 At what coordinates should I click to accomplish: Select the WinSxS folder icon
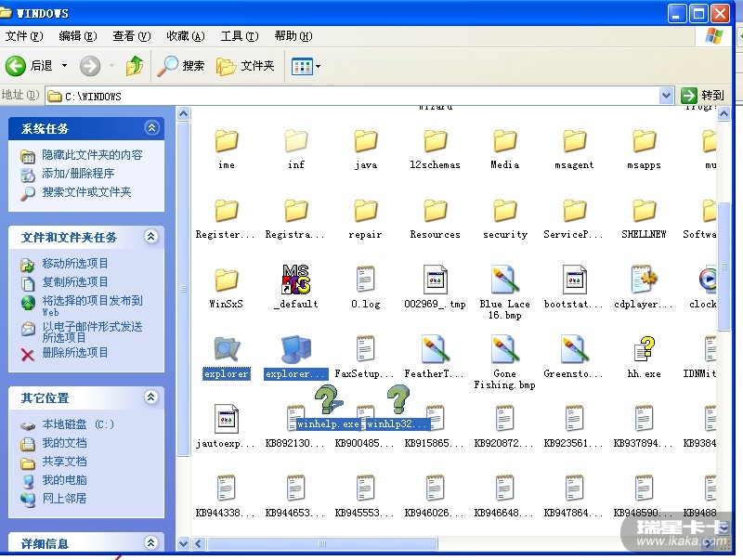pos(226,280)
